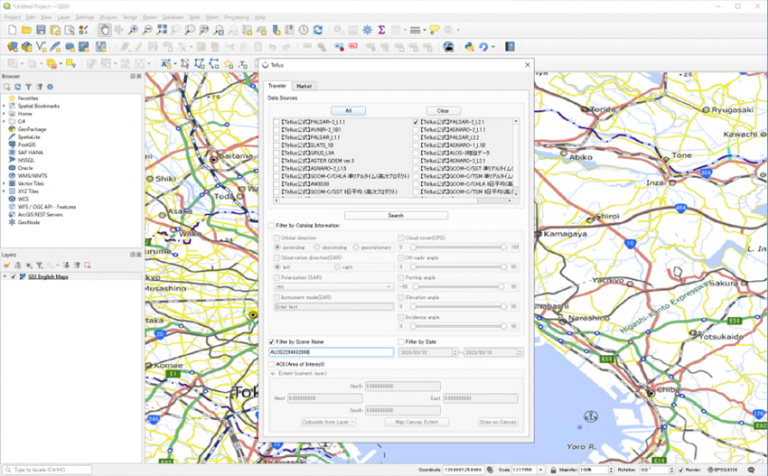The height and width of the screenshot is (476, 768).
Task: Click the New Shapefile Layer icon
Action: (x=41, y=47)
